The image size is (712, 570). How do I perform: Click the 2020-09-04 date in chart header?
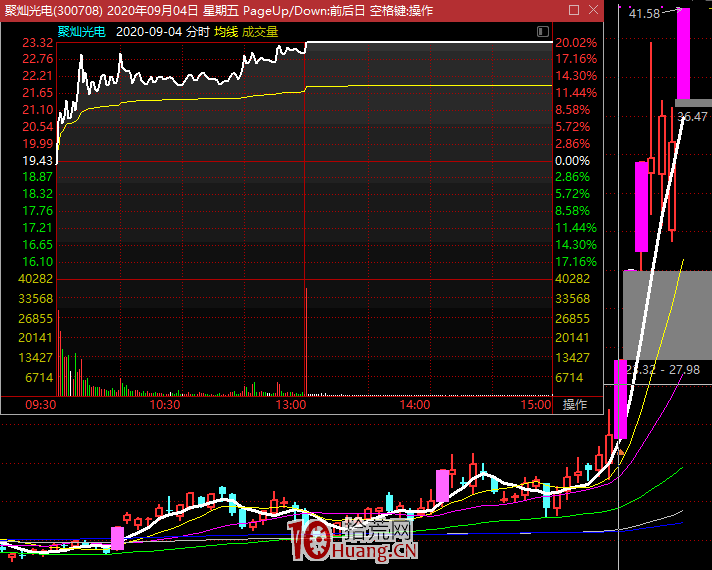(x=148, y=31)
